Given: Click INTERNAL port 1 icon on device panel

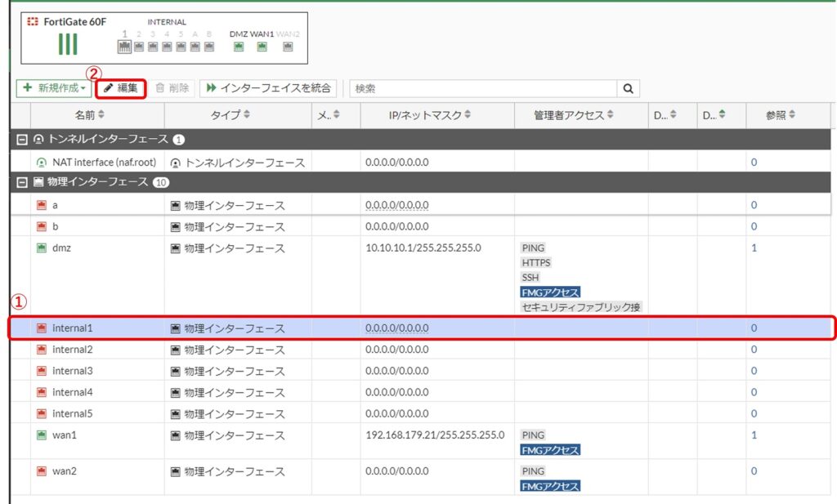Looking at the screenshot, I should 123,47.
